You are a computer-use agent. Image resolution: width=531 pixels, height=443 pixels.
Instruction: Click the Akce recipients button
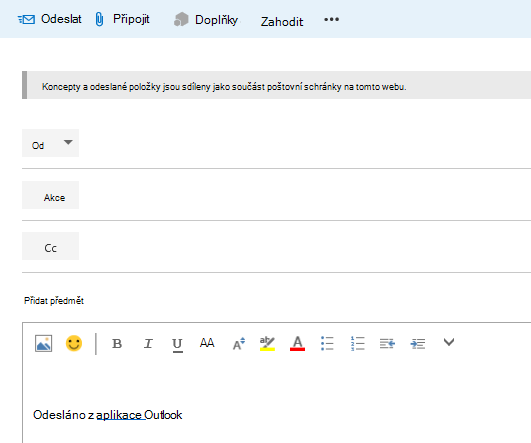50,195
